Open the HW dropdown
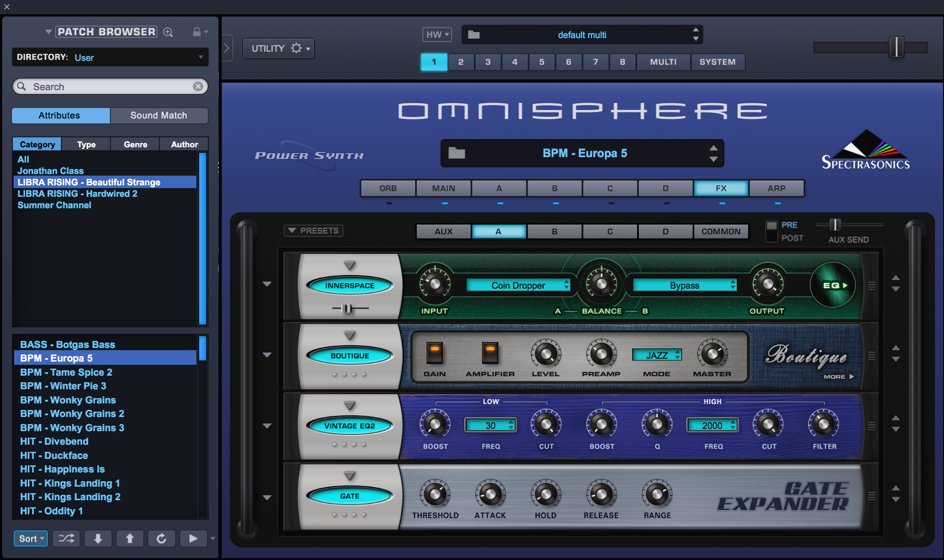The width and height of the screenshot is (944, 560). (x=437, y=34)
